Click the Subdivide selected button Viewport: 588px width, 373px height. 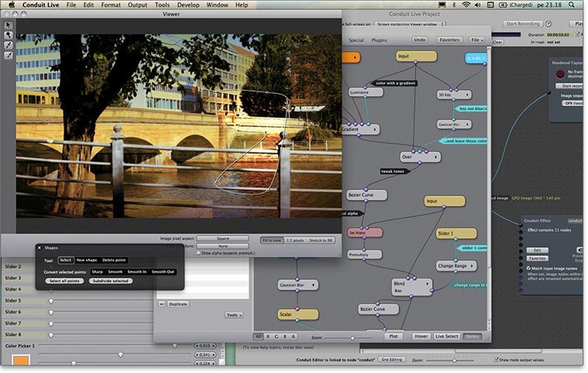tap(111, 281)
